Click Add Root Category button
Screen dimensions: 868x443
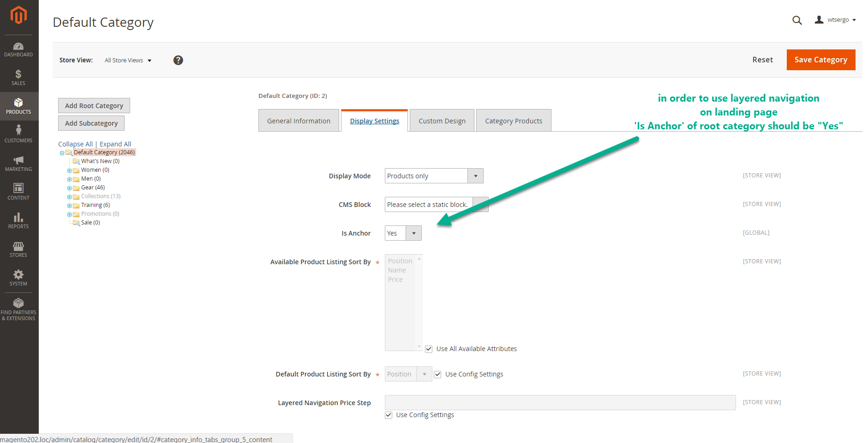[x=94, y=105]
